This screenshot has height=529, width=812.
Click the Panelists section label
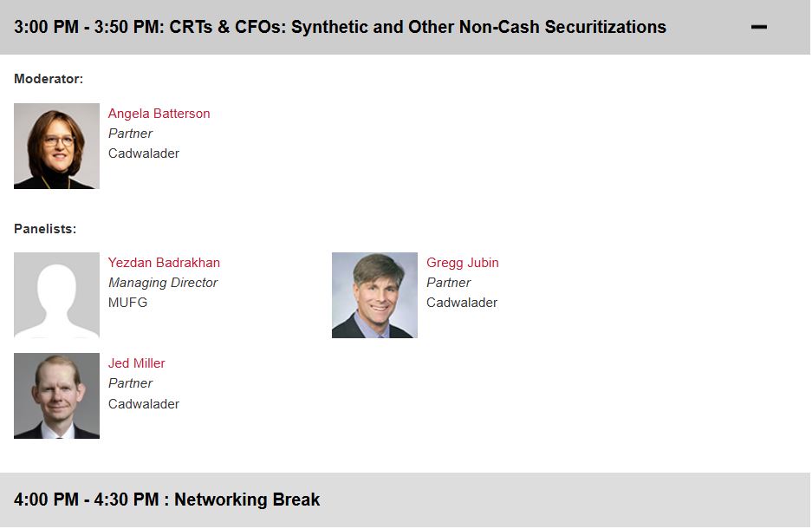point(45,229)
